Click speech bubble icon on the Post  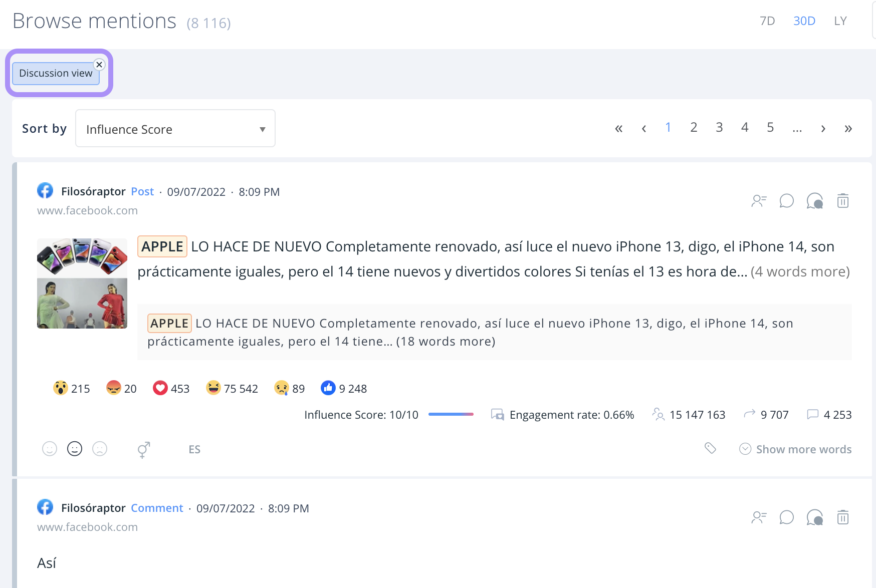[x=786, y=201]
